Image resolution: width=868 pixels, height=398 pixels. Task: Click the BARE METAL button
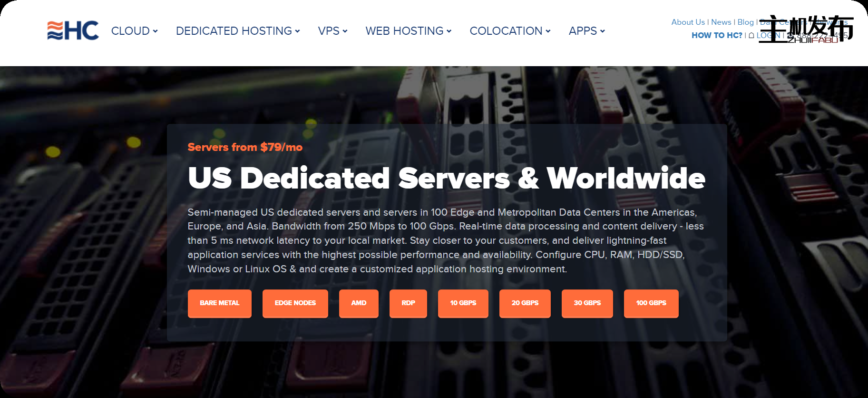[x=219, y=303]
